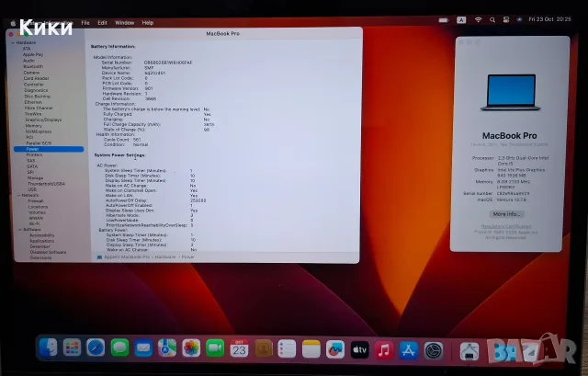Screen dimensions: 588x376
Task: Open the Help menu
Action: [x=148, y=23]
